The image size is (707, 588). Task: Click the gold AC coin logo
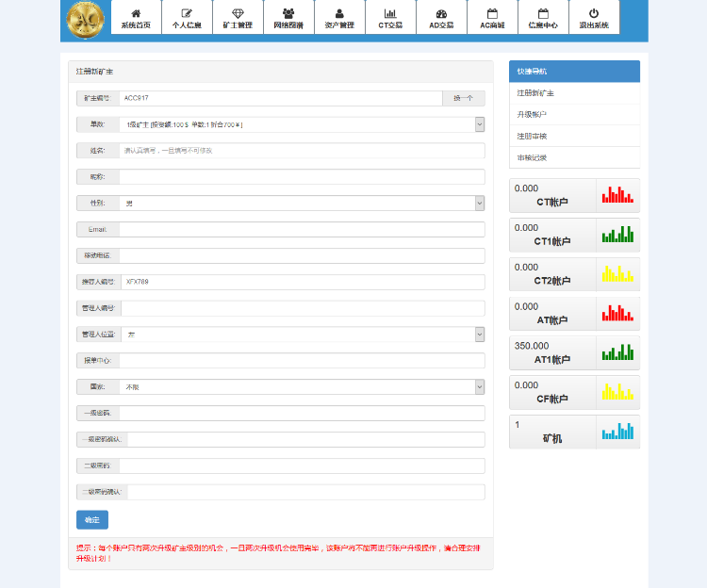(x=85, y=21)
